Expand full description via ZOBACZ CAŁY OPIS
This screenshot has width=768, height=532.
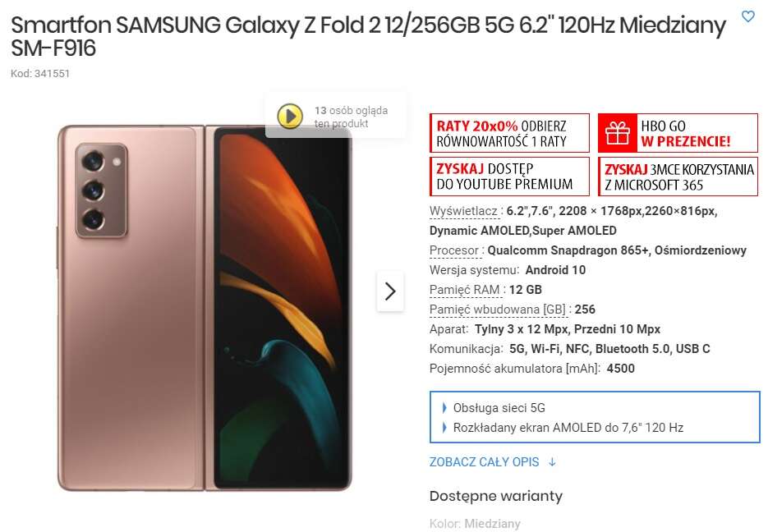click(484, 462)
